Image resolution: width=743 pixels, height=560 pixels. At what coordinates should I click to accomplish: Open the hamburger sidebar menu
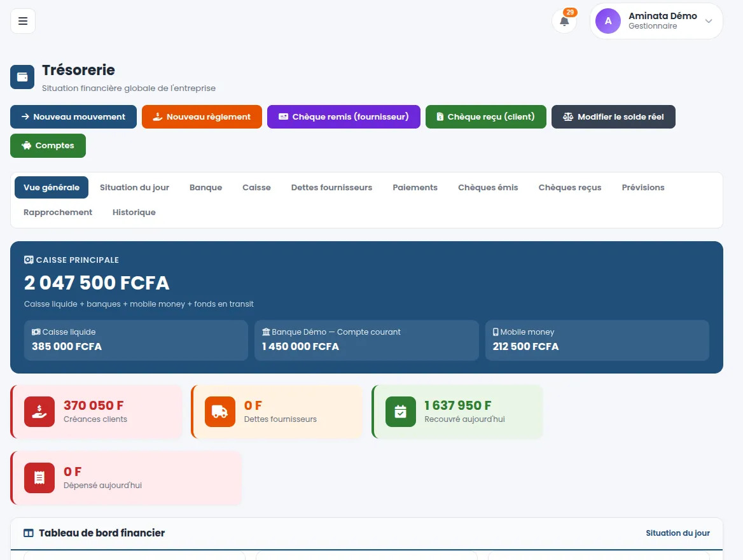pyautogui.click(x=23, y=21)
